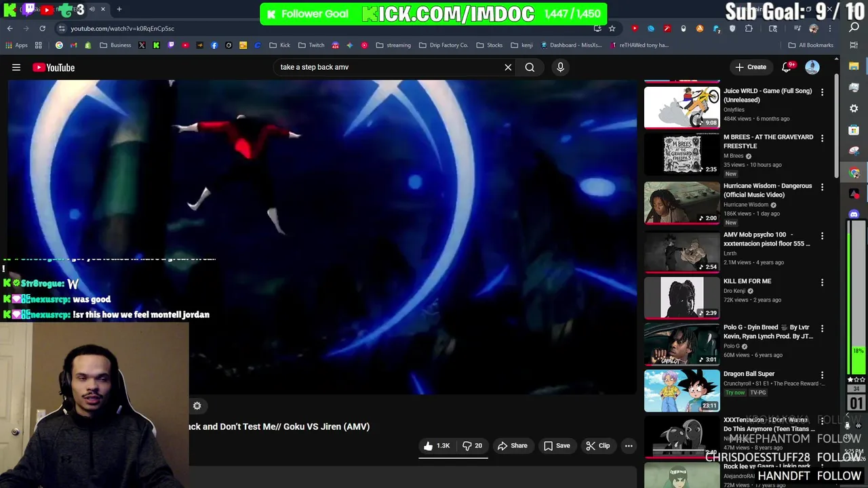Open a new browser tab

pyautogui.click(x=119, y=9)
